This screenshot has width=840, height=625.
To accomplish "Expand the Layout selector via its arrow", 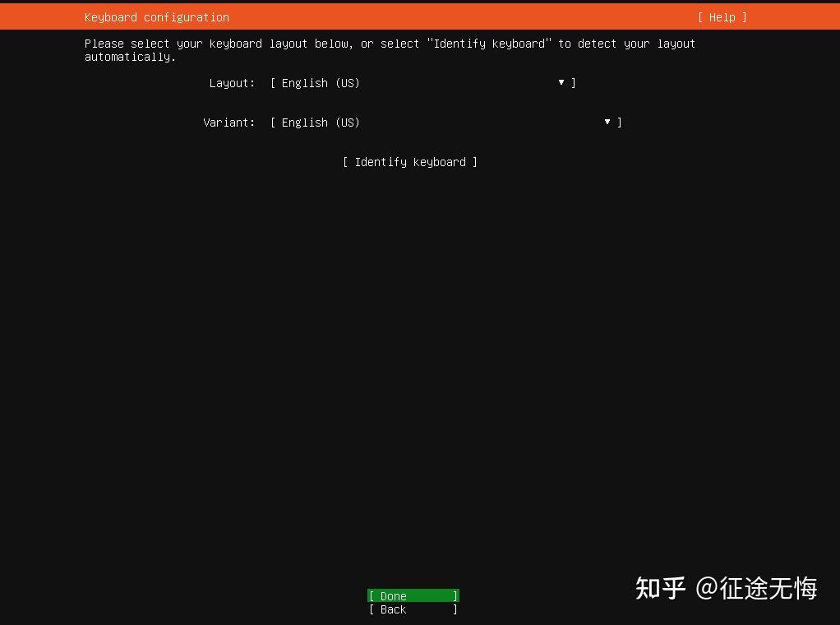I will pyautogui.click(x=561, y=82).
